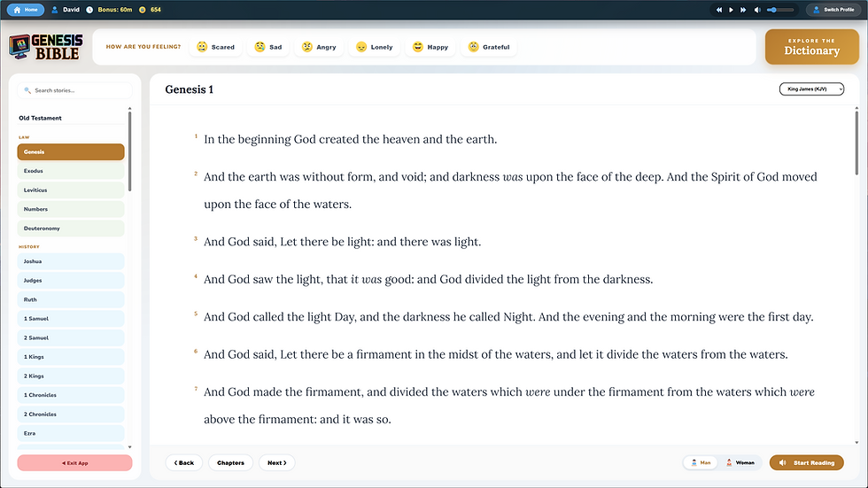868x488 pixels.
Task: Select Exodus in book list
Action: click(71, 171)
